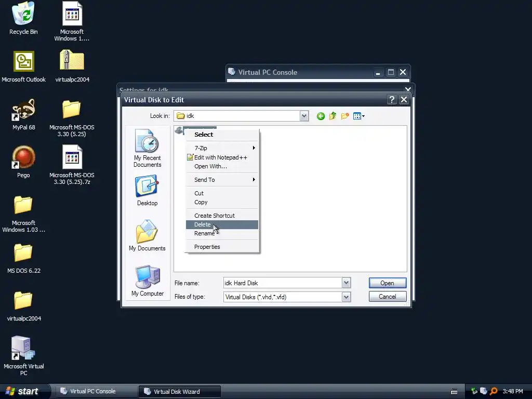532x399 pixels.
Task: Click the Open button
Action: (x=388, y=283)
